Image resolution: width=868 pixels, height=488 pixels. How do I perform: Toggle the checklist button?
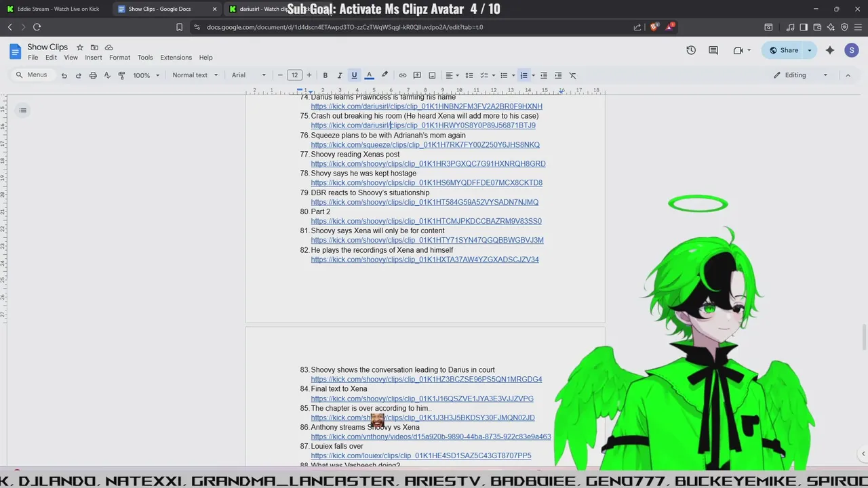point(484,75)
